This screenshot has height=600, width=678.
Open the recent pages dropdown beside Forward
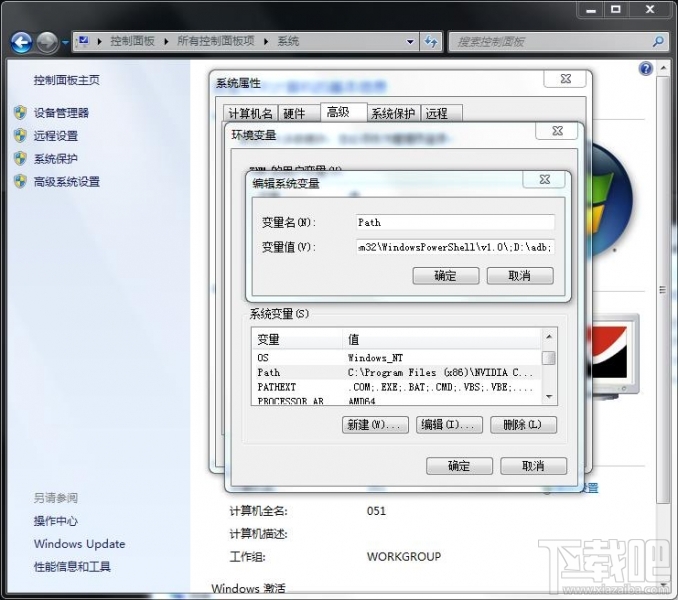65,42
